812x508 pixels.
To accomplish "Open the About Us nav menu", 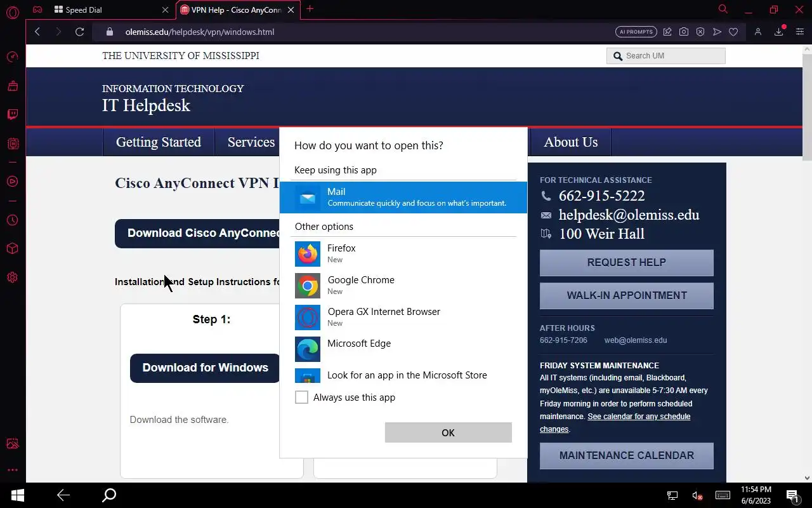I will pyautogui.click(x=570, y=142).
